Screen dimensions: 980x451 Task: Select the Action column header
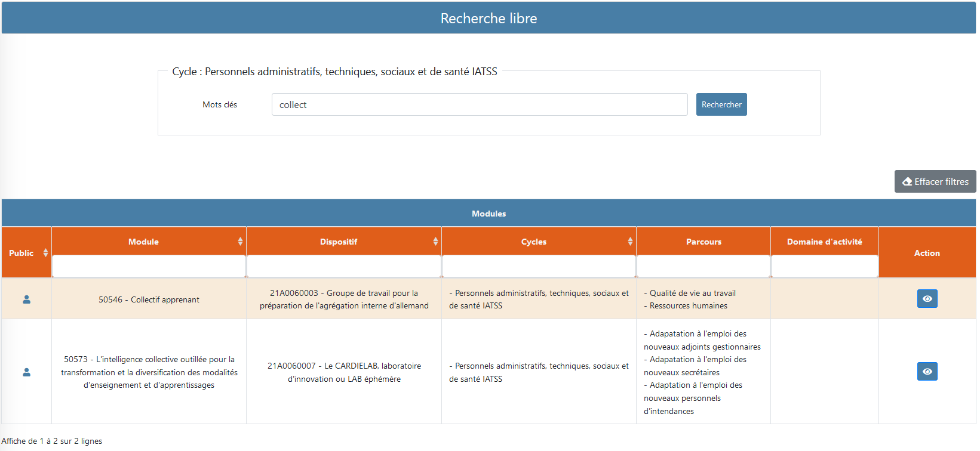[927, 253]
